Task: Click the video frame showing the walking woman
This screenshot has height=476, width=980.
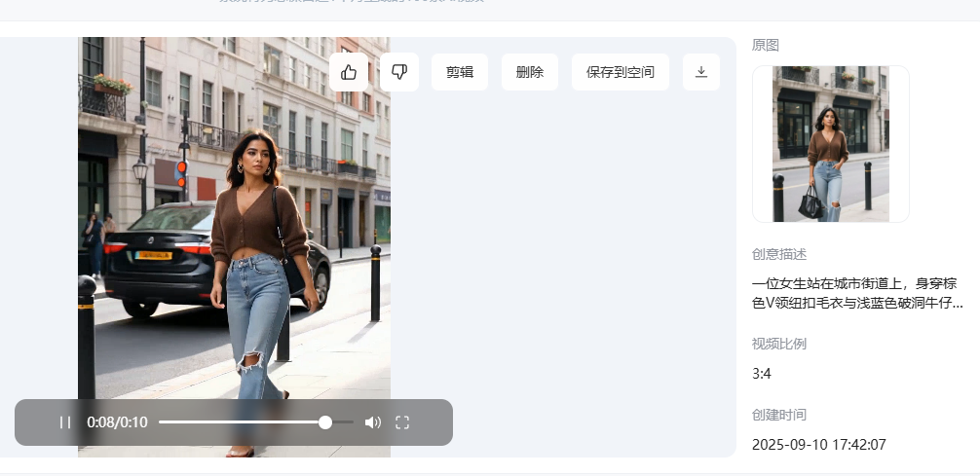Action: [x=234, y=243]
